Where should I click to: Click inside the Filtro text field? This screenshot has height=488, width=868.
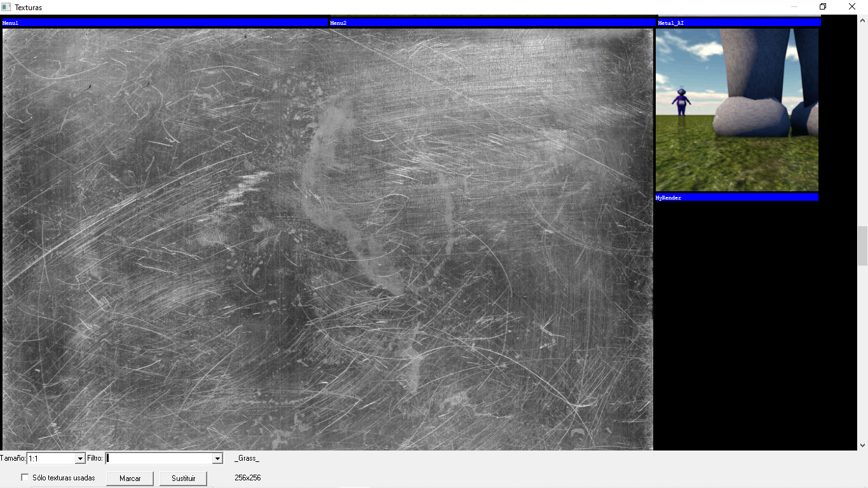coord(159,459)
